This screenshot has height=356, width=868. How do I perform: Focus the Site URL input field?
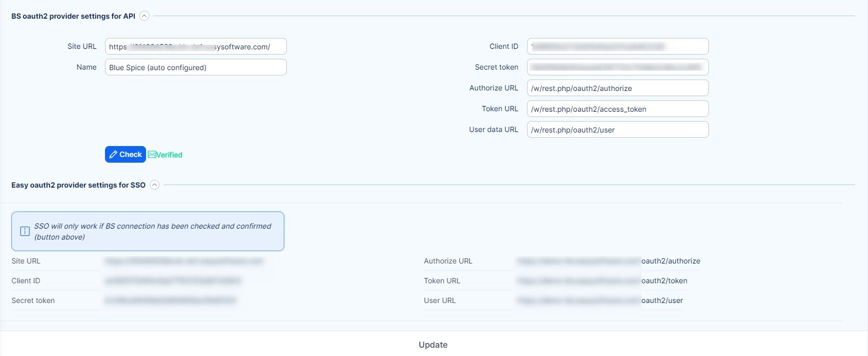[195, 47]
